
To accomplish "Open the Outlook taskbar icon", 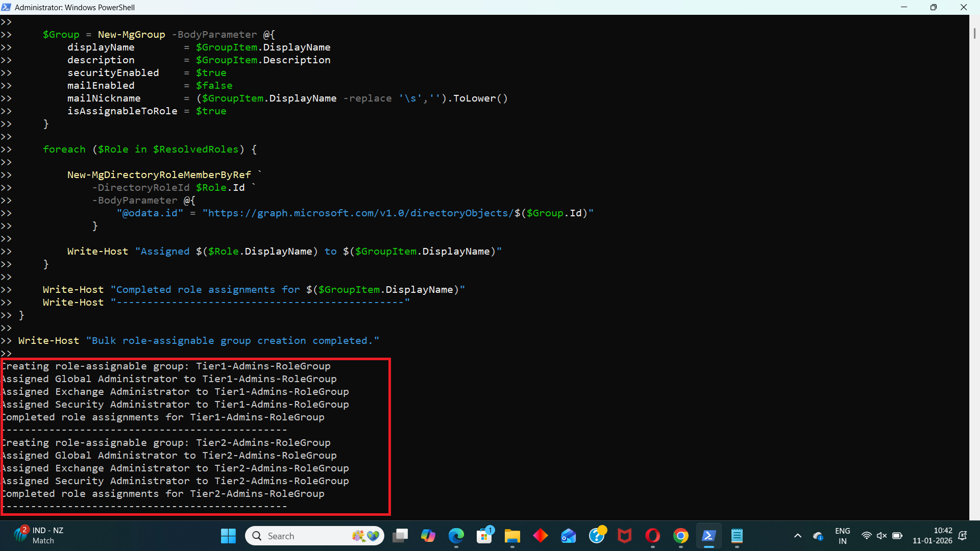I will [568, 536].
